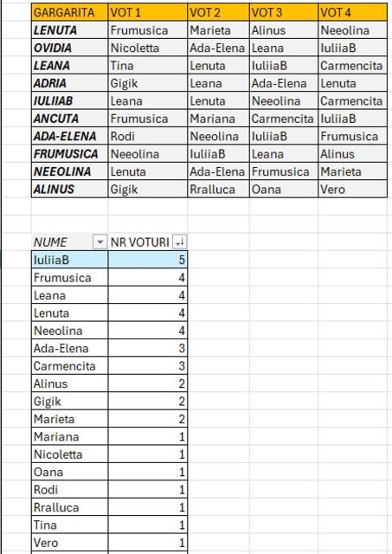The height and width of the screenshot is (554, 392).
Task: Select the VOT 1 header cell
Action: tap(148, 12)
